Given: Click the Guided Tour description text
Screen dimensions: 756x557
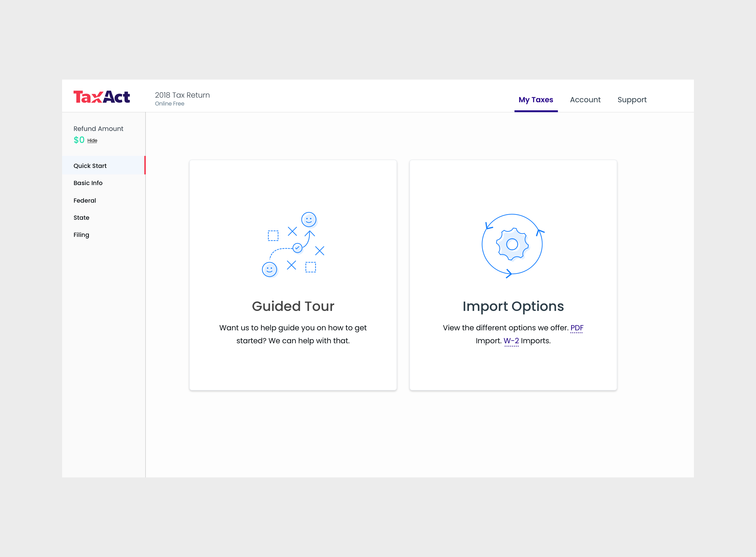Looking at the screenshot, I should [x=293, y=334].
